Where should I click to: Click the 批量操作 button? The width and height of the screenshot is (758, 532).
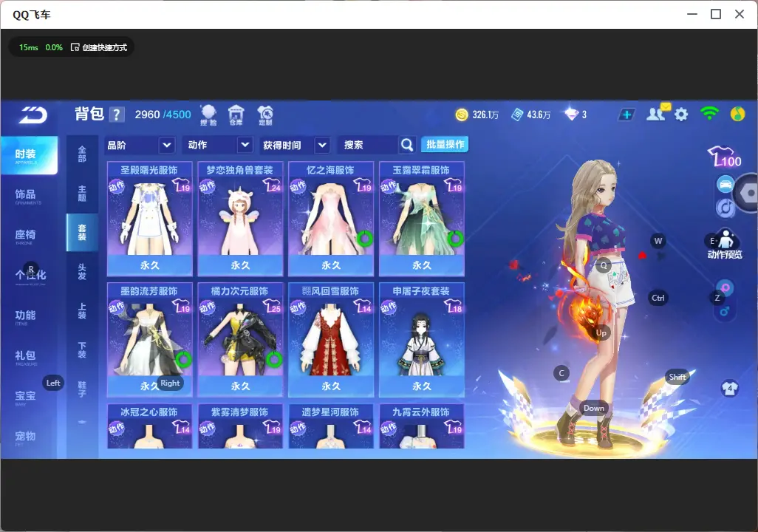click(445, 145)
